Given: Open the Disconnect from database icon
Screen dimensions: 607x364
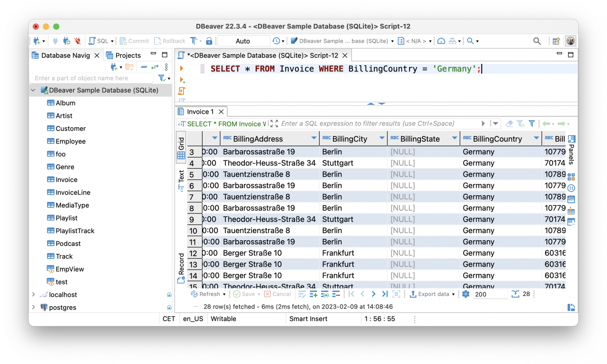Looking at the screenshot, I should (78, 41).
